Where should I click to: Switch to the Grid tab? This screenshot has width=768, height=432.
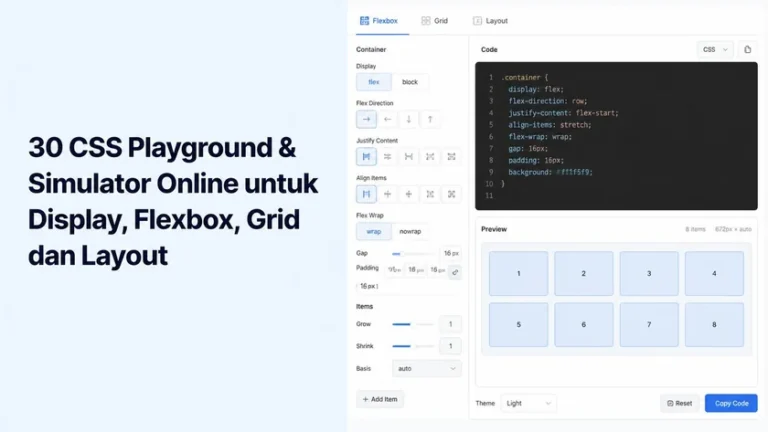(x=434, y=21)
